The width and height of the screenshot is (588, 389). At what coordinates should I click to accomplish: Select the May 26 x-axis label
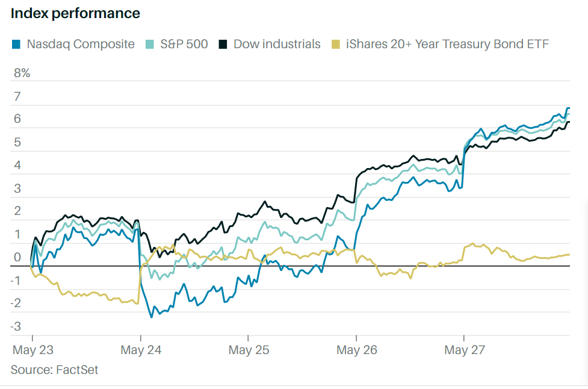(355, 350)
